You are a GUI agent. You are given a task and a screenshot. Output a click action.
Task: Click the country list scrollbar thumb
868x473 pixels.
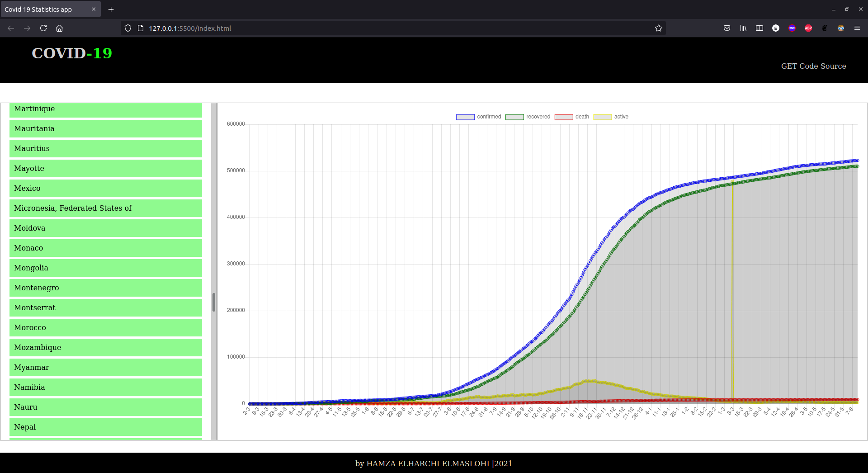point(214,303)
